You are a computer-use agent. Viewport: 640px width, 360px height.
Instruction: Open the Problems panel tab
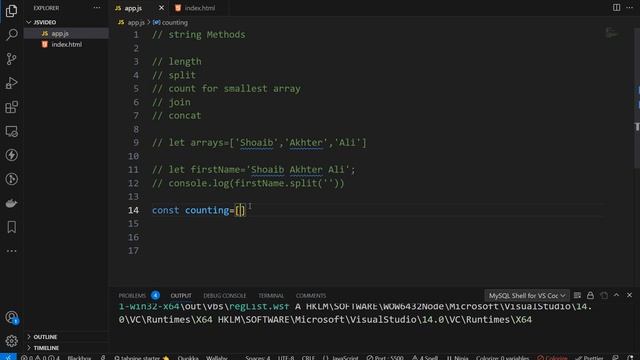[x=132, y=295]
